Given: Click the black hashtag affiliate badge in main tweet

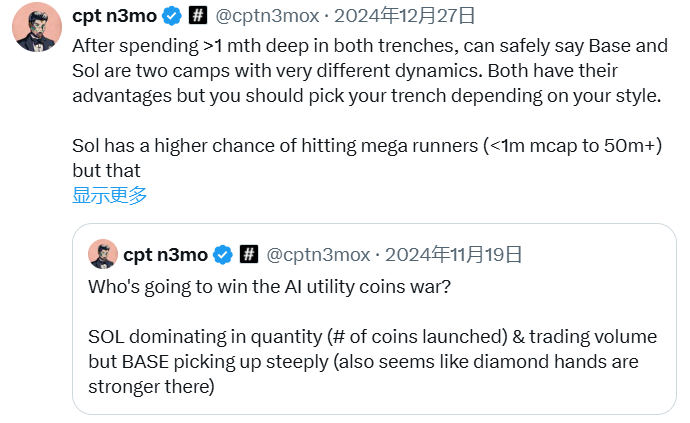Looking at the screenshot, I should [x=198, y=16].
